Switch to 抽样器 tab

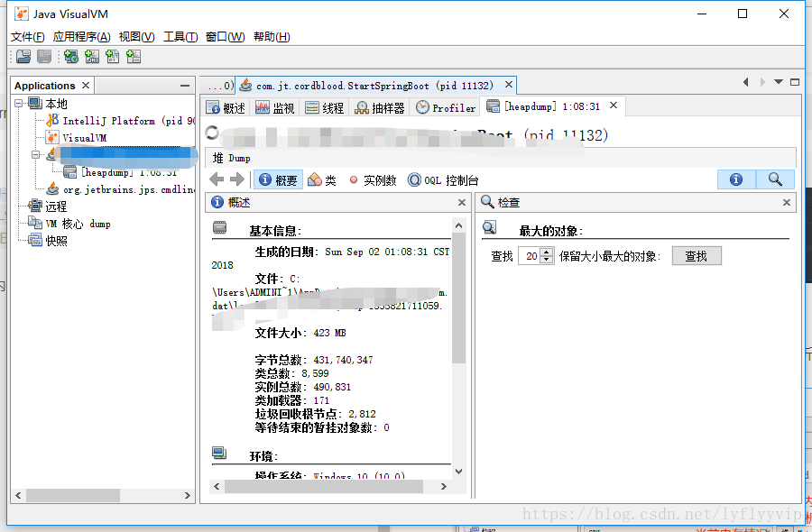(x=380, y=107)
